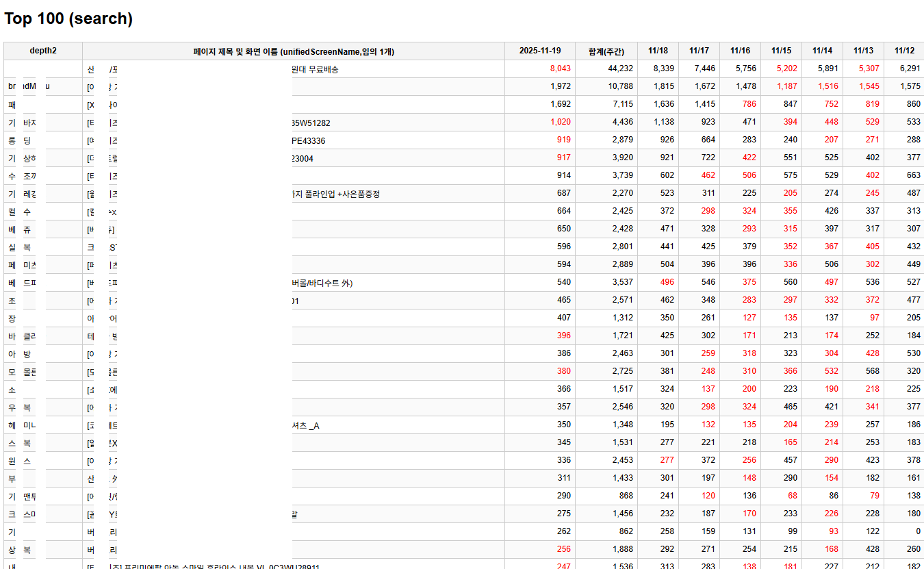
Task: Click the 페이지 제목 및 화면 이름 column header
Action: point(294,51)
